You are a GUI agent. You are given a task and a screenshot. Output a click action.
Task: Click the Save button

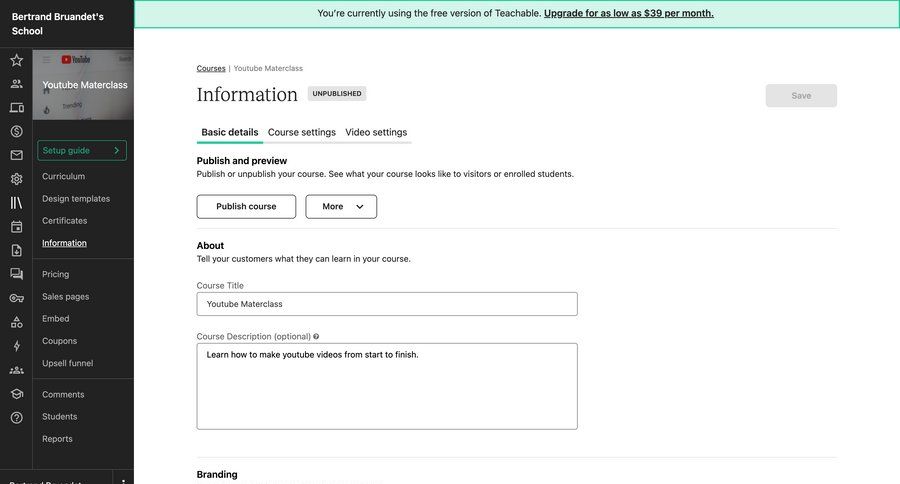(x=801, y=96)
